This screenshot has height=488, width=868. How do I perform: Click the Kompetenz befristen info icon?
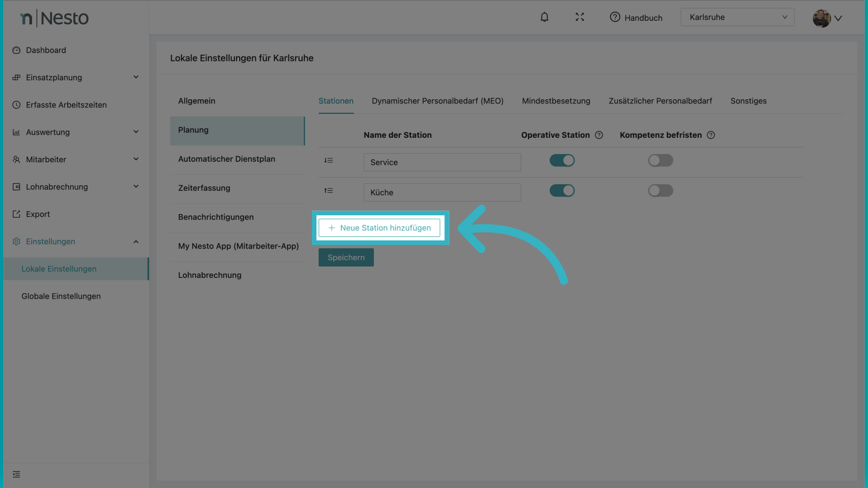[x=711, y=135]
